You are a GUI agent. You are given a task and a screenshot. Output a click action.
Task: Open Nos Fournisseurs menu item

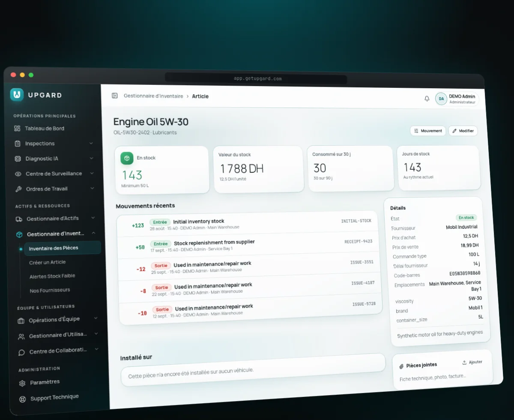50,291
